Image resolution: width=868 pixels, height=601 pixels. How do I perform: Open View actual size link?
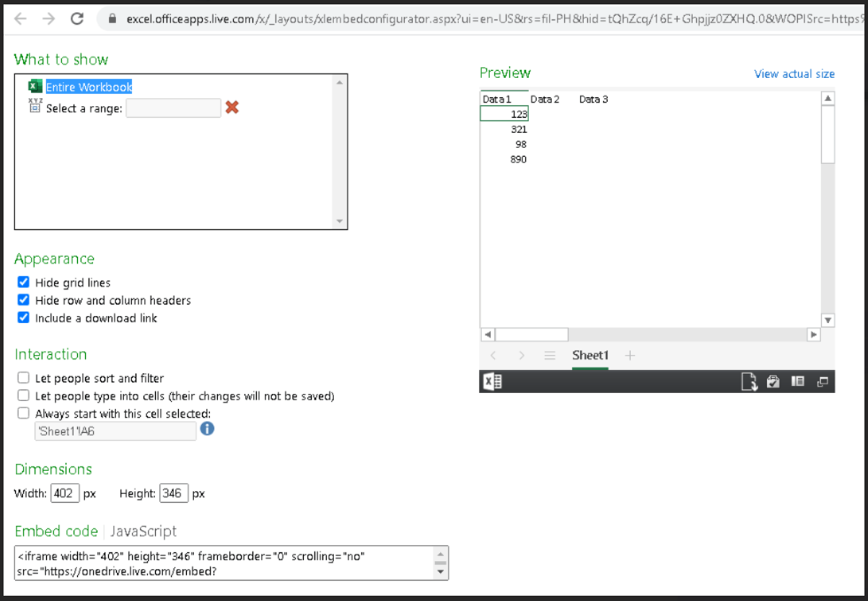click(x=794, y=73)
